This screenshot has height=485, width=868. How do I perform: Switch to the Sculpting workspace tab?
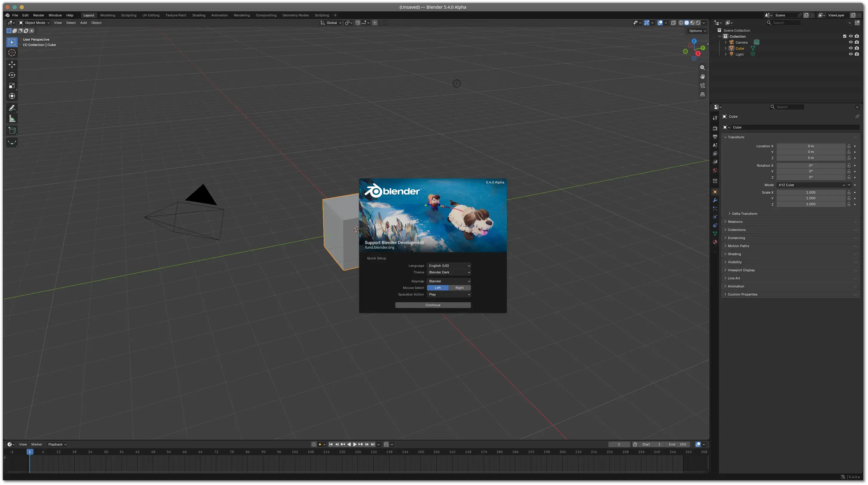click(129, 15)
